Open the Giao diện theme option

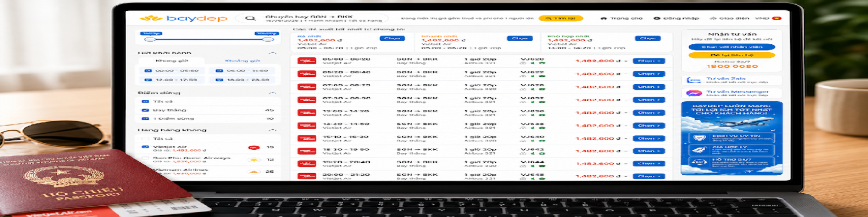click(730, 18)
